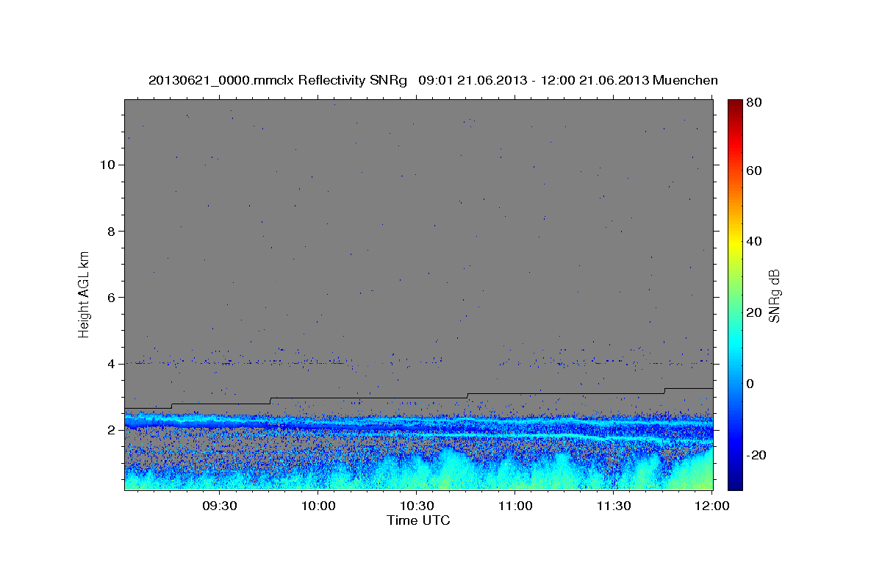Click the 11:30 time tick label
Viewport: 882px width, 588px height.
click(614, 506)
